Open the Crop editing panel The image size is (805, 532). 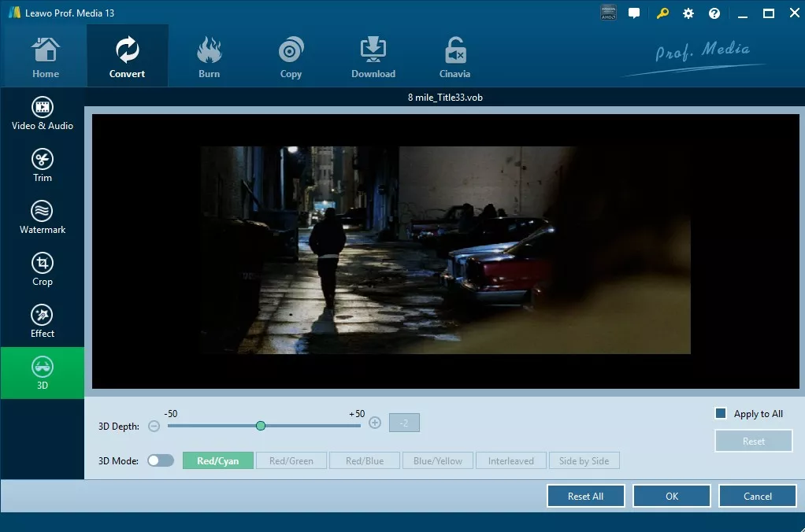[42, 269]
